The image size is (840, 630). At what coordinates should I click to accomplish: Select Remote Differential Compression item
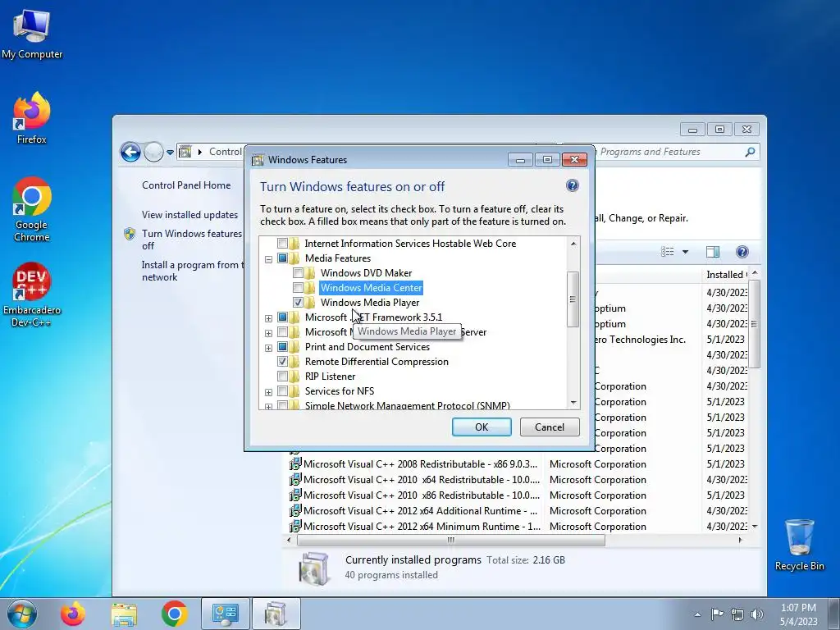[377, 362]
